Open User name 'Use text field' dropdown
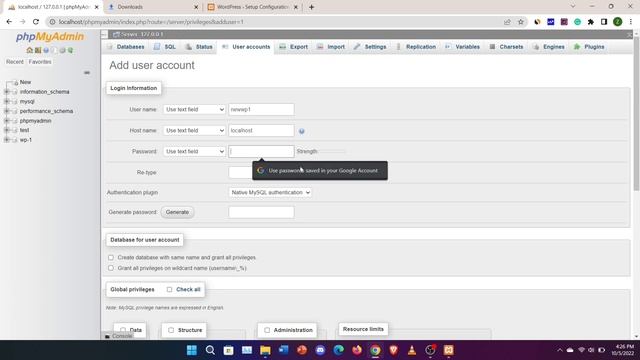The height and width of the screenshot is (360, 640). pyautogui.click(x=194, y=109)
